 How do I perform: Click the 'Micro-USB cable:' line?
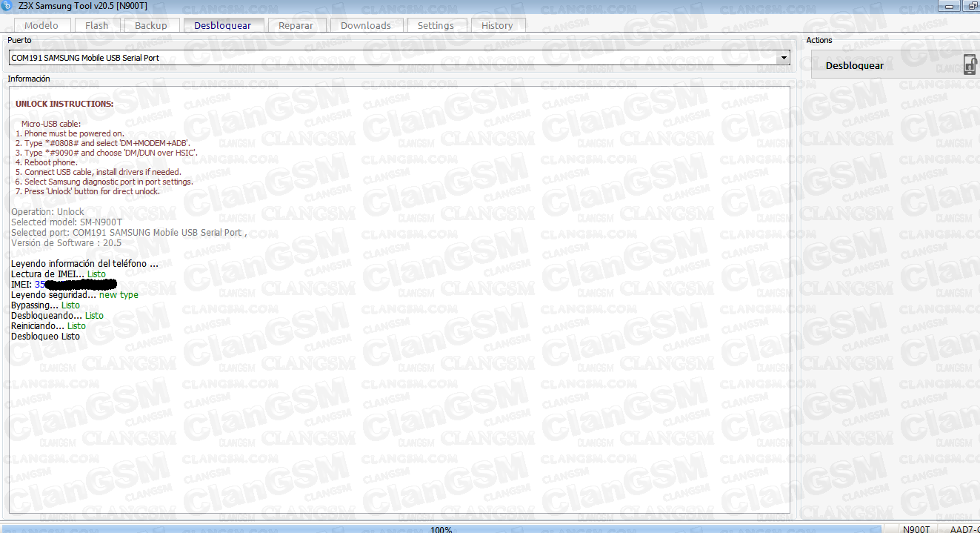(51, 124)
